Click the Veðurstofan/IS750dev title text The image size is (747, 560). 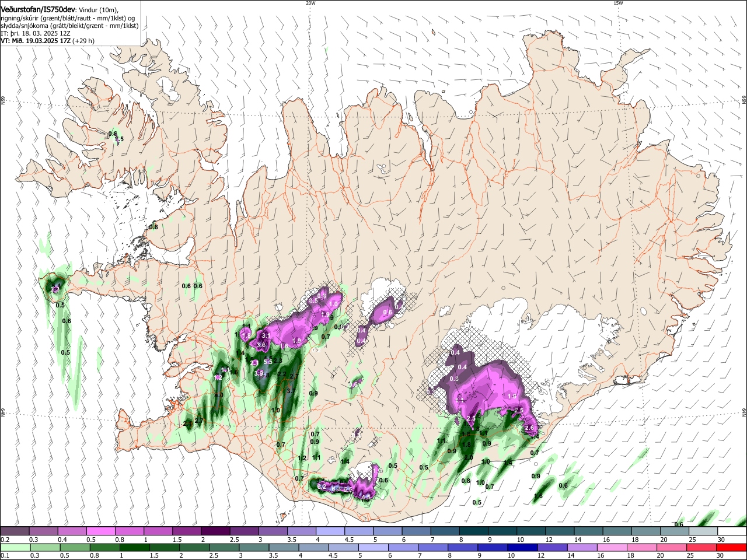click(37, 10)
